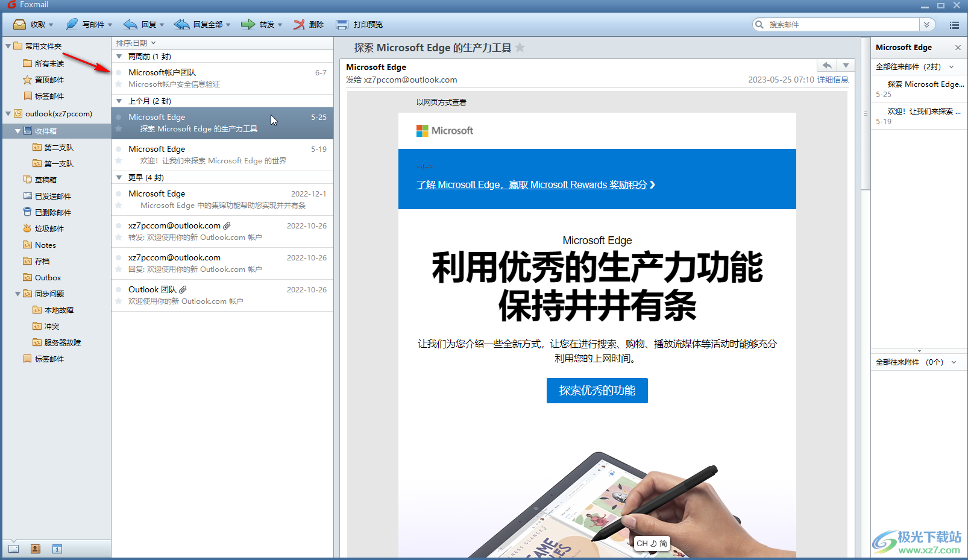Open the 存档 archive folder

[36, 261]
